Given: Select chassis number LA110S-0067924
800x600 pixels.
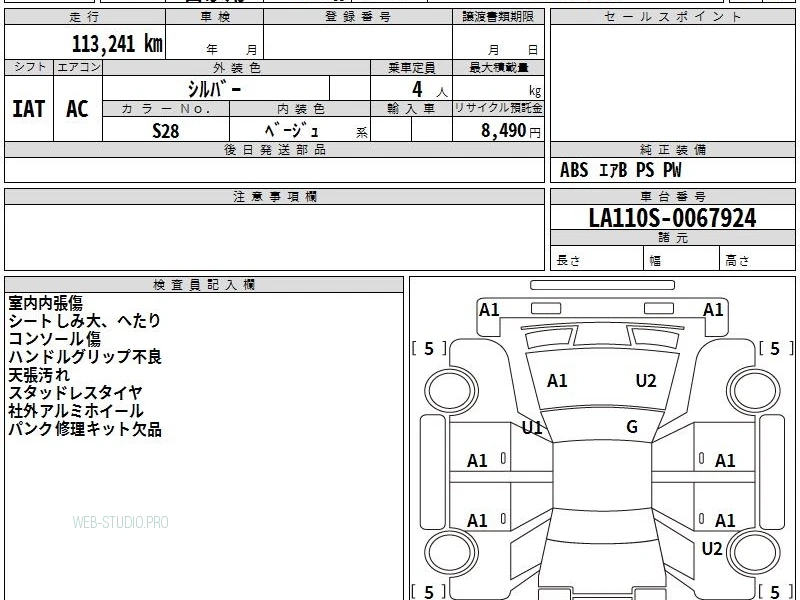Looking at the screenshot, I should point(672,218).
